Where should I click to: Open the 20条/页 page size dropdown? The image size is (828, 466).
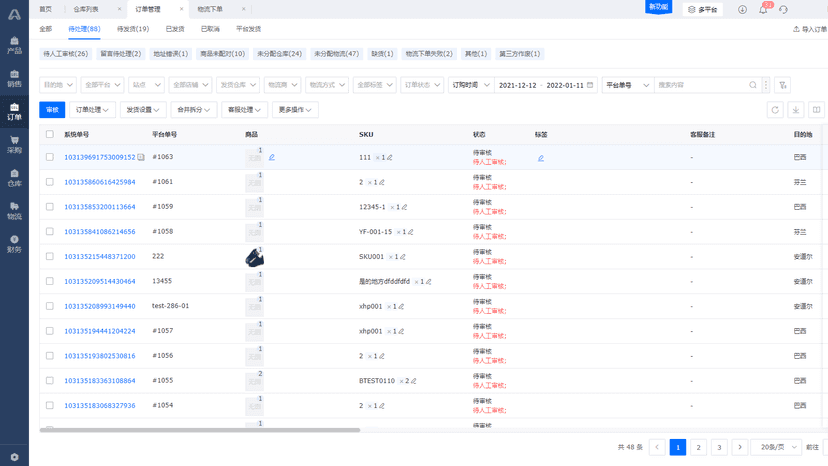pyautogui.click(x=776, y=448)
